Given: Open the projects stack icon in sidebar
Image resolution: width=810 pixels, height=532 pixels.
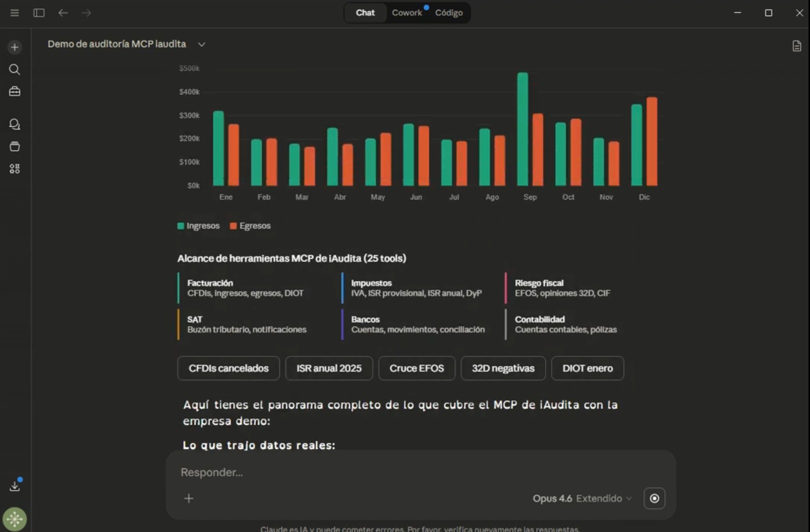Looking at the screenshot, I should pyautogui.click(x=14, y=146).
